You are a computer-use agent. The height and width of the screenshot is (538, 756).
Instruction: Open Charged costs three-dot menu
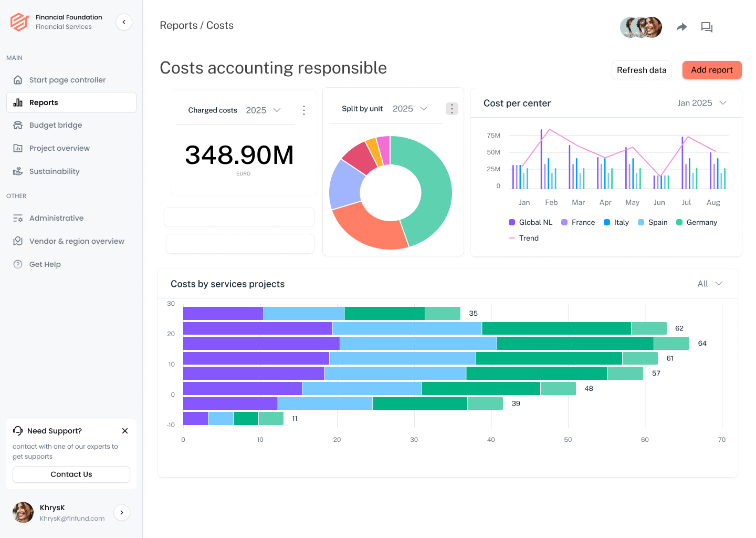(x=304, y=110)
